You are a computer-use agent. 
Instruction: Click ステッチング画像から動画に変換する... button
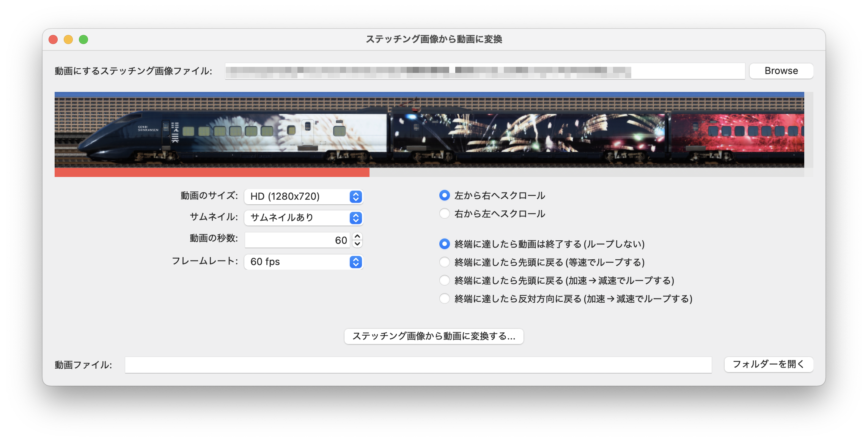[x=434, y=336]
